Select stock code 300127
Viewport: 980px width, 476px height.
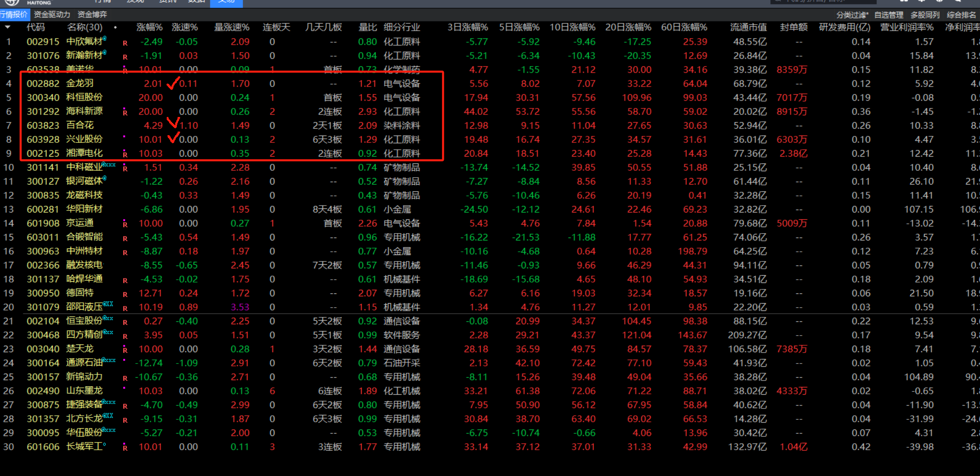pyautogui.click(x=43, y=181)
